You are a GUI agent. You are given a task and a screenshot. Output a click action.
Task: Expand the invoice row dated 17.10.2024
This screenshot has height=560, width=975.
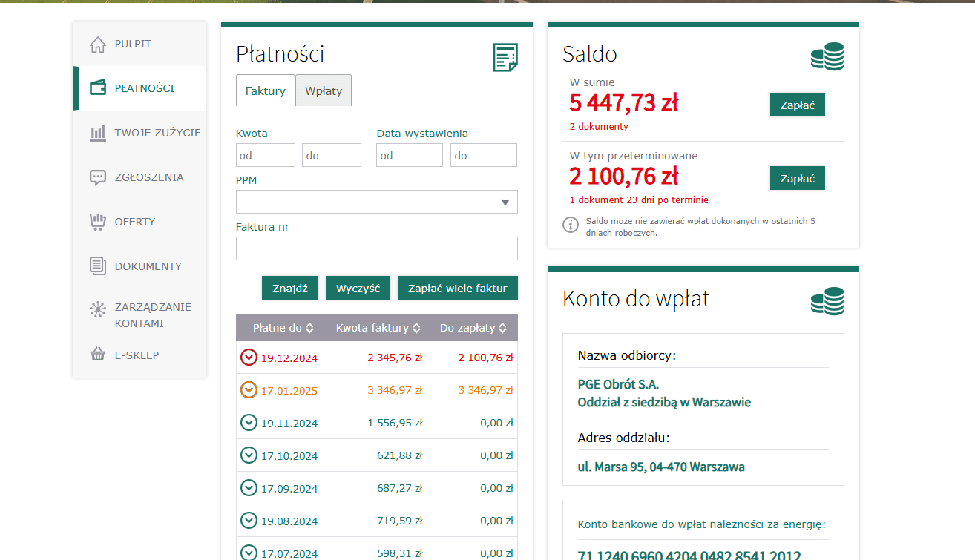click(x=249, y=455)
